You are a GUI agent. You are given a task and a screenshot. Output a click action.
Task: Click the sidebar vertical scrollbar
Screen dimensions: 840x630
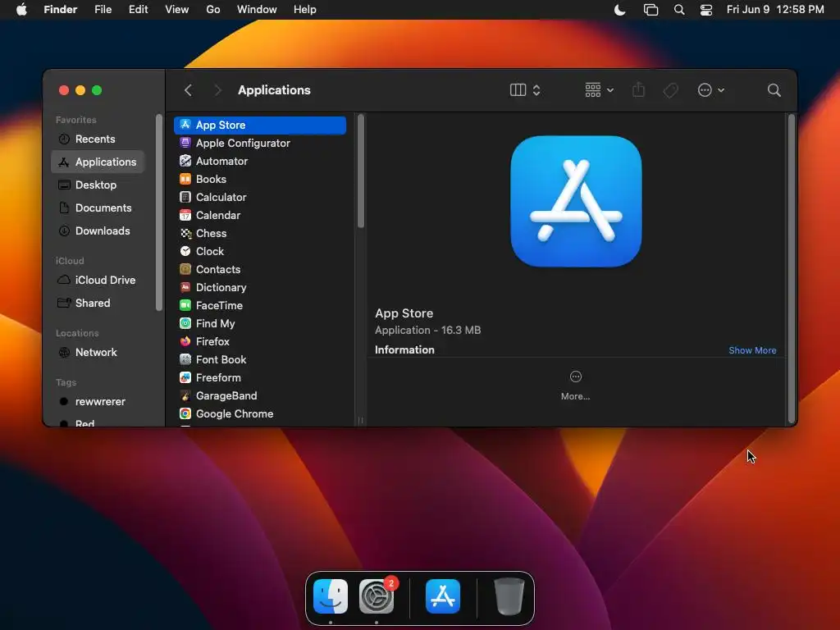click(158, 212)
